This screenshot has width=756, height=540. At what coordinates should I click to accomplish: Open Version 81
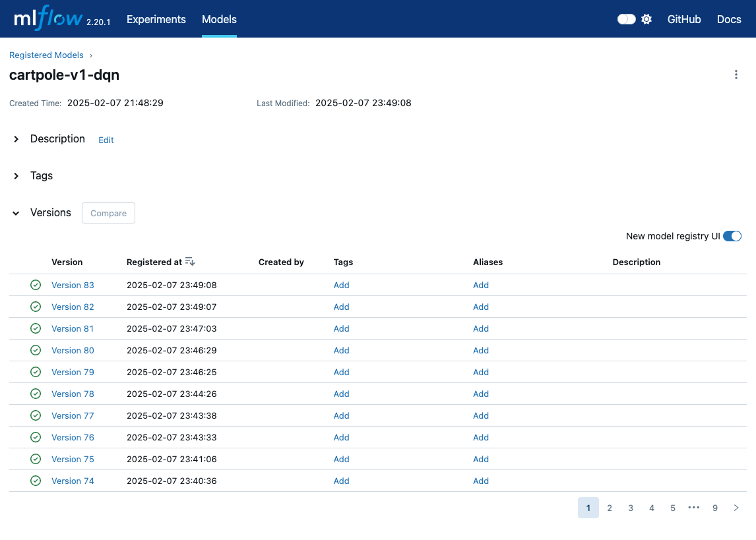(73, 328)
